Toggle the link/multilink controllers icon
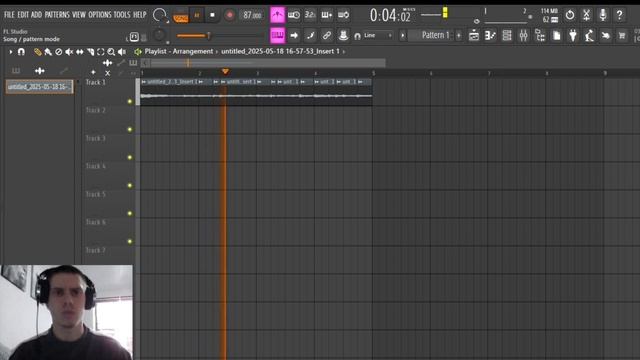The height and width of the screenshot is (360, 640). click(x=327, y=36)
